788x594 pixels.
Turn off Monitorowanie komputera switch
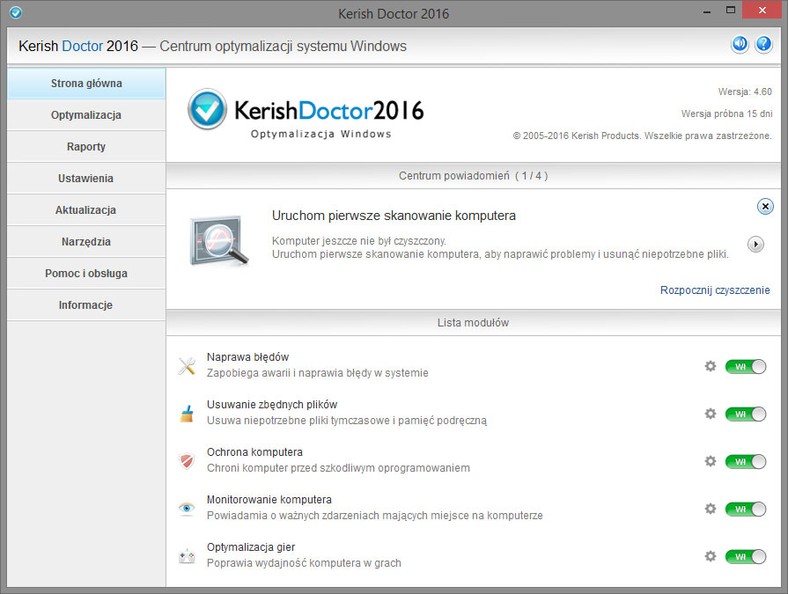[x=745, y=509]
